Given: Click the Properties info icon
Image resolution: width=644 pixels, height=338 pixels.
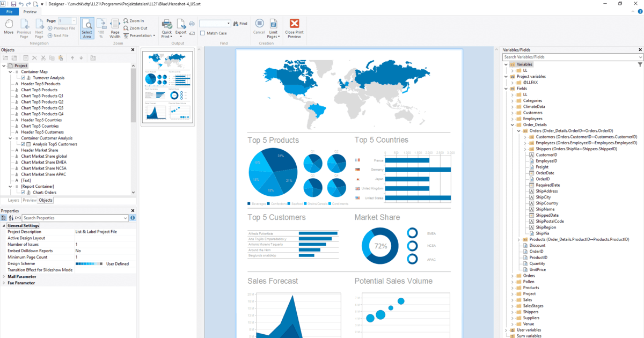Looking at the screenshot, I should pos(133,218).
